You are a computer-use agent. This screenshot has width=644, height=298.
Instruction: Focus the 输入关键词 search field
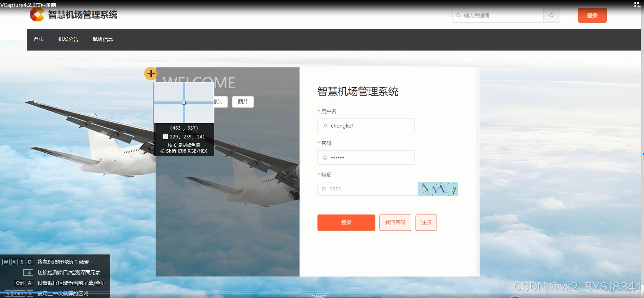(x=498, y=15)
